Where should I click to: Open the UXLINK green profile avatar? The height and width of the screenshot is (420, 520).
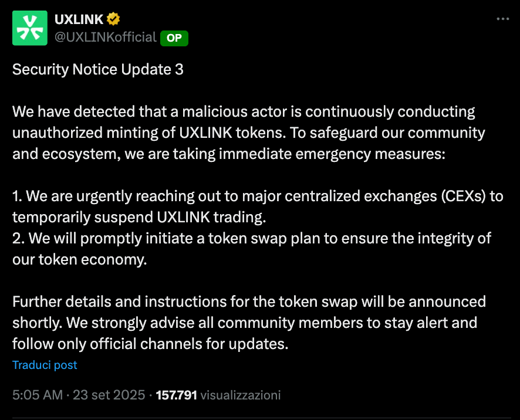[x=30, y=28]
